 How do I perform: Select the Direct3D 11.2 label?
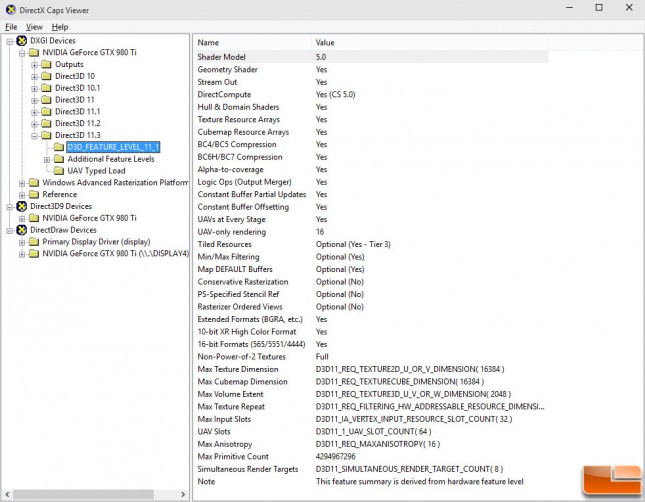(x=78, y=123)
